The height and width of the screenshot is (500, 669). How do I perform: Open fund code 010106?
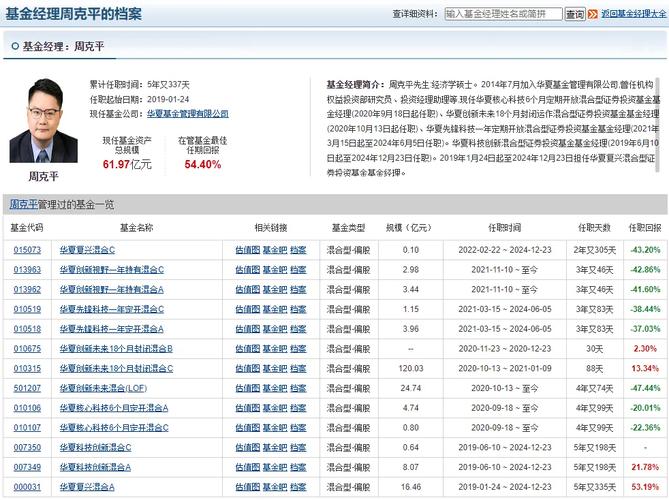(x=27, y=408)
